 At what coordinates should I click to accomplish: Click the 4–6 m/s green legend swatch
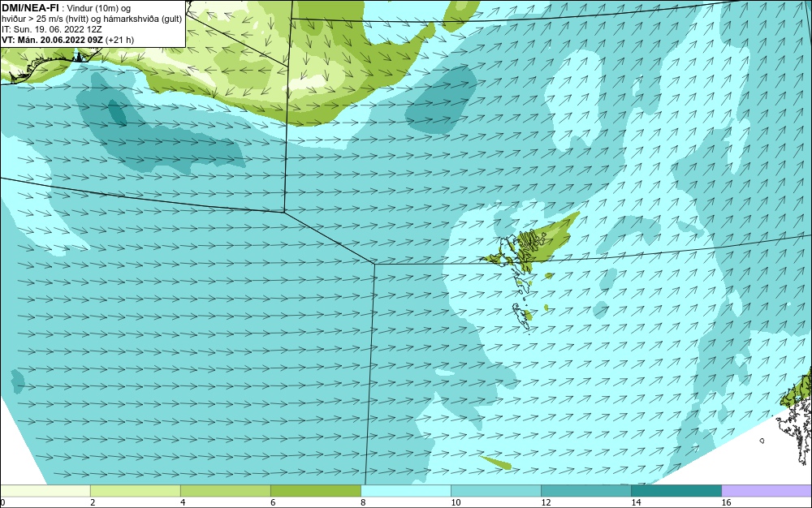225,490
